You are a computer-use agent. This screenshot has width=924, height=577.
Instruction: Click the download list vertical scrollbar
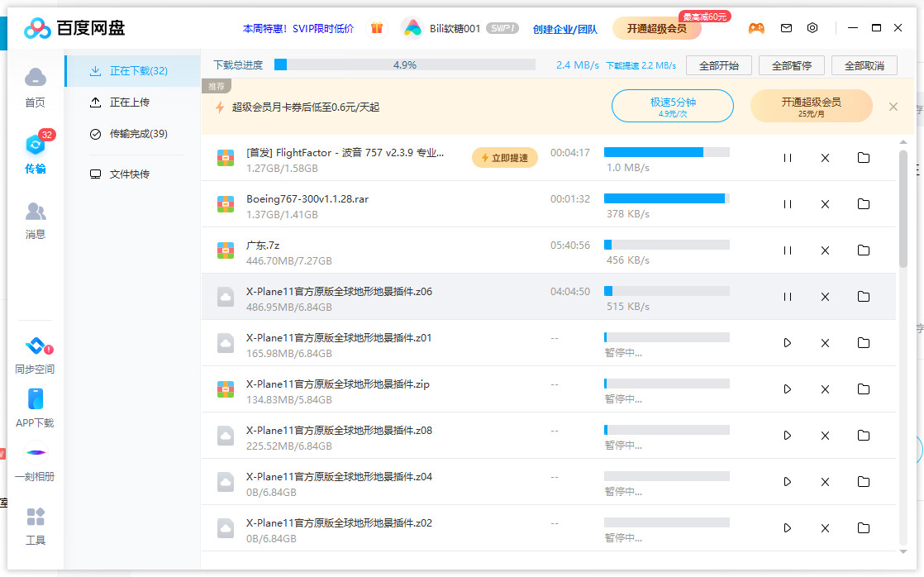[x=903, y=209]
